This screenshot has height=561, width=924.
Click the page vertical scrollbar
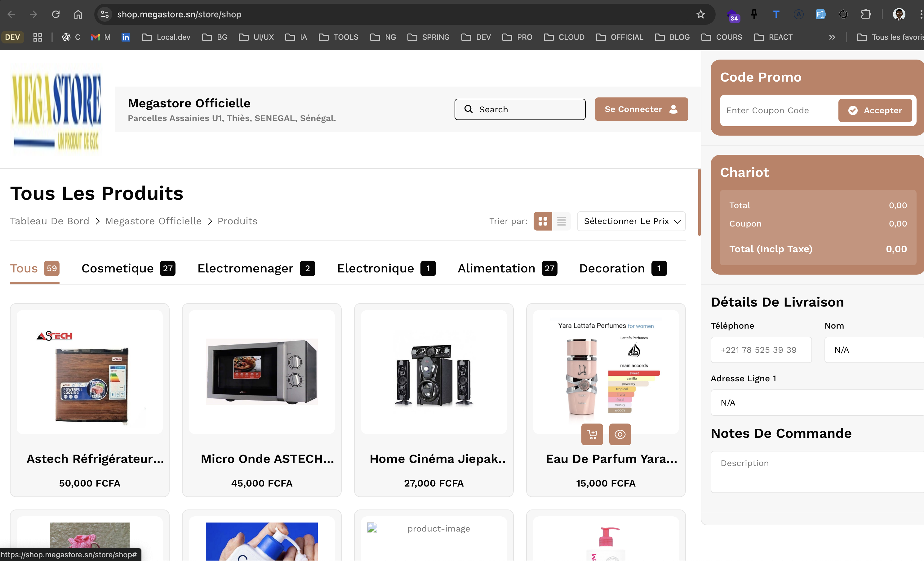pos(699,203)
